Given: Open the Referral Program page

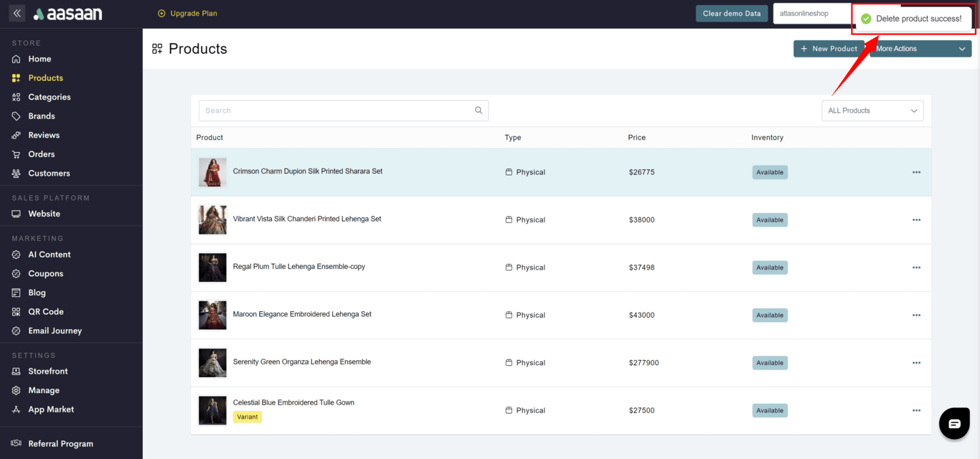Looking at the screenshot, I should click(x=60, y=444).
